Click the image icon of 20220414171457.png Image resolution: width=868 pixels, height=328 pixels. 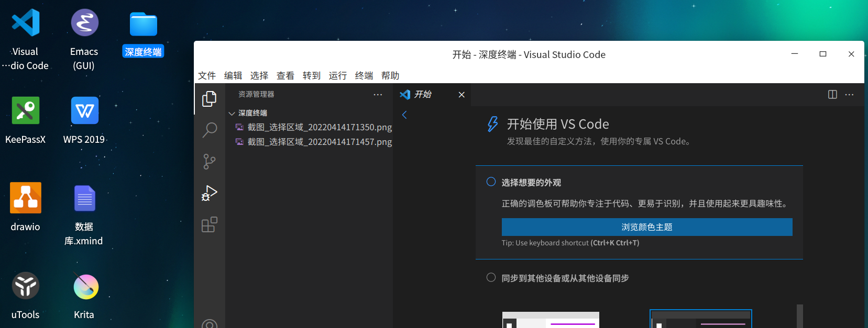(x=239, y=142)
